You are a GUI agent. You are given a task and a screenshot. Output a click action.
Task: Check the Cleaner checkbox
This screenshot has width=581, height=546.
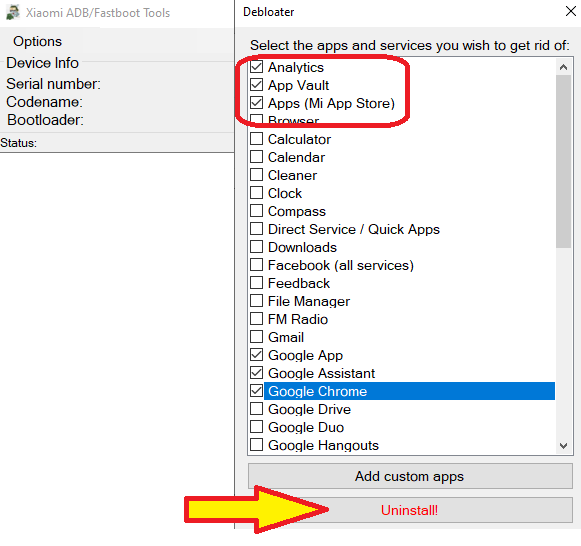[x=256, y=175]
